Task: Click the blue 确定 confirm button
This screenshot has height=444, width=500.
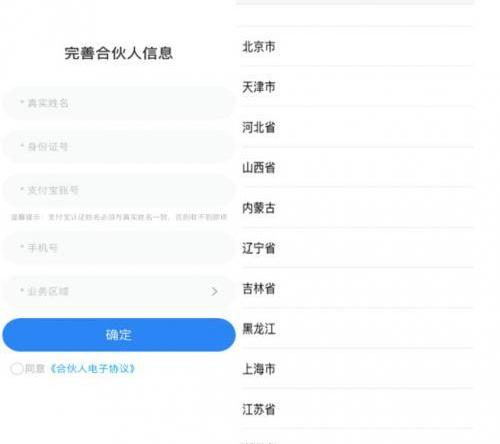Action: click(x=119, y=335)
